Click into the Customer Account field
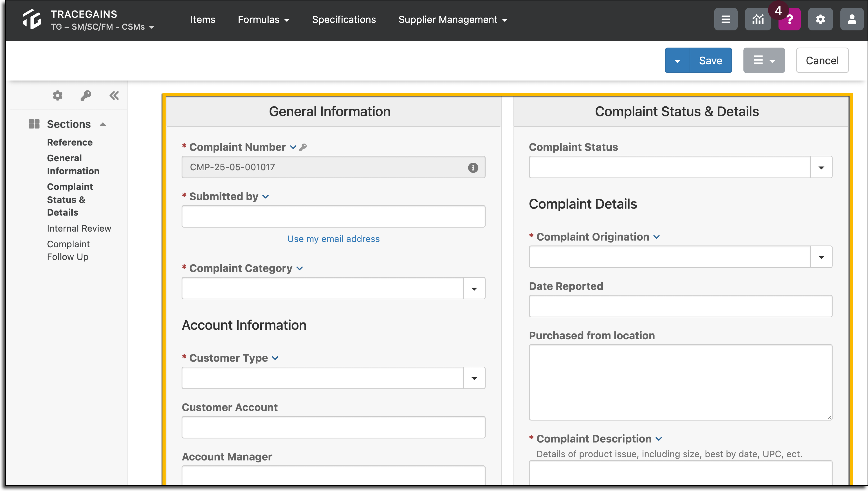The width and height of the screenshot is (868, 491). [x=333, y=427]
